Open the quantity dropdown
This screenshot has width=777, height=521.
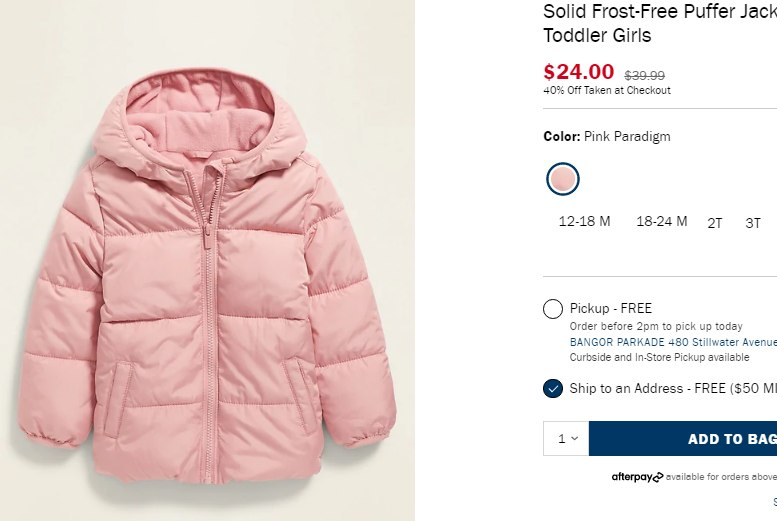click(x=567, y=438)
